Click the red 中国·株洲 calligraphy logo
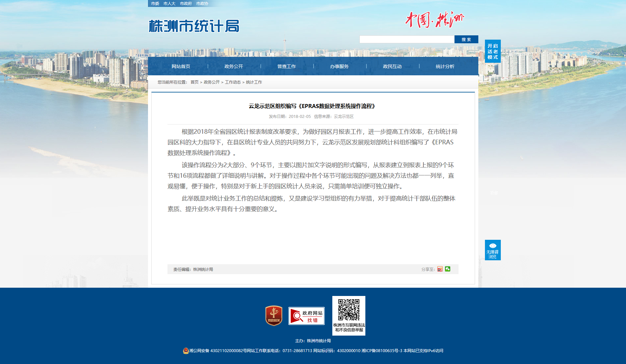This screenshot has width=626, height=364. click(x=434, y=20)
